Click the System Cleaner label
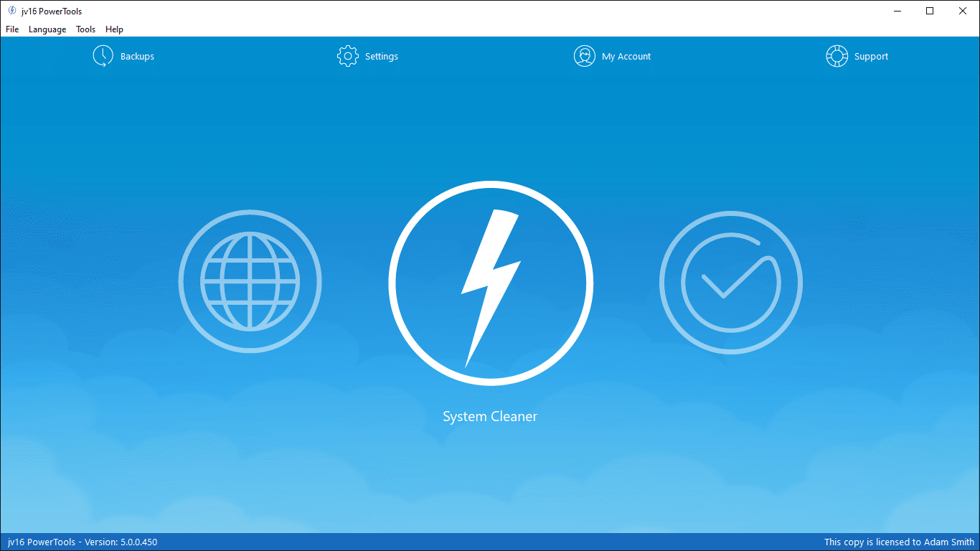The height and width of the screenshot is (551, 980). point(490,417)
